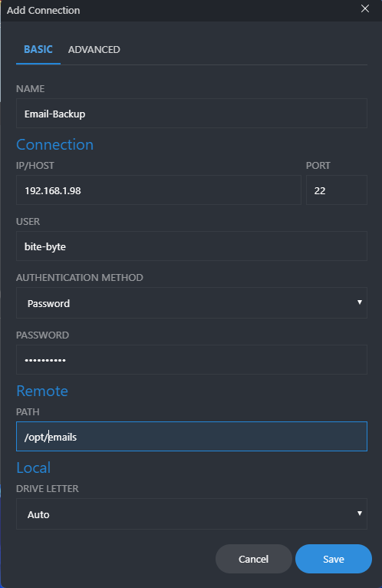Click the Connection section heading
Screen dimensions: 382x588
click(54, 145)
